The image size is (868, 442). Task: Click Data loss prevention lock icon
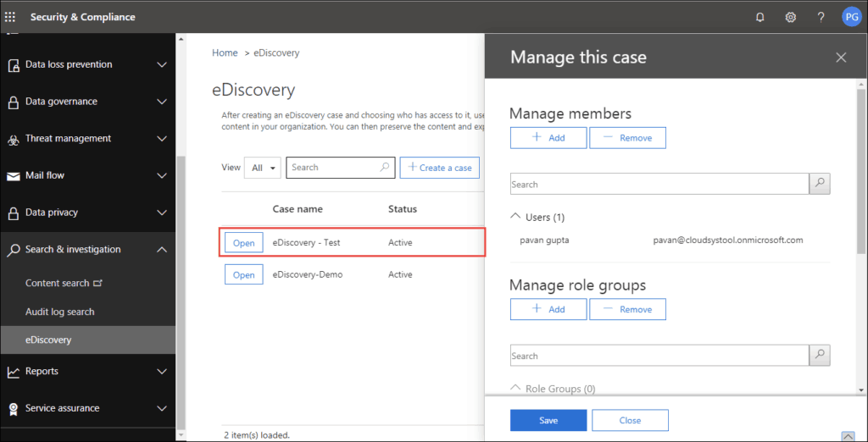[14, 65]
